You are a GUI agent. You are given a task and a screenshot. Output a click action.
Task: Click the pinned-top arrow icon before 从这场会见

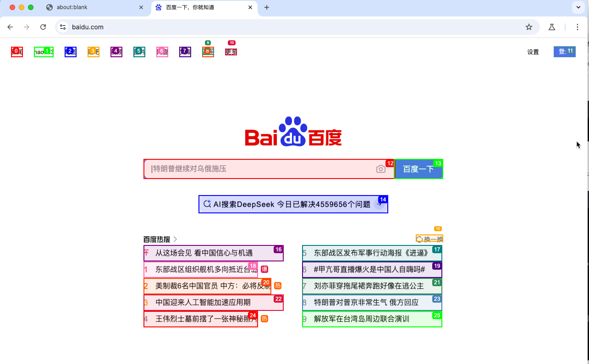[x=146, y=253]
